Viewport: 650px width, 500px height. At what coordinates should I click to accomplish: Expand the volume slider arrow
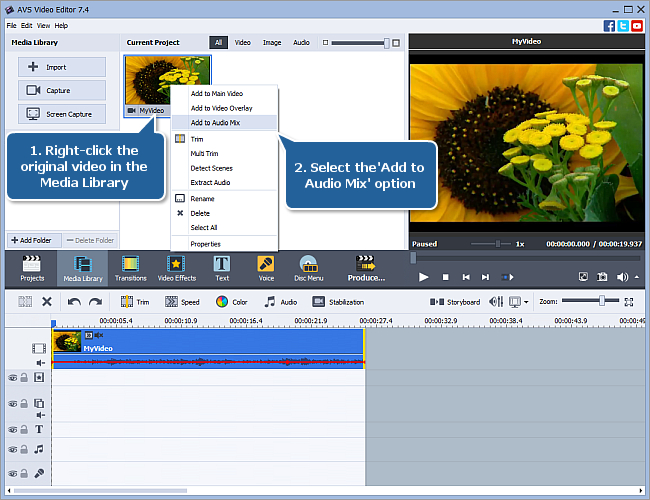[x=637, y=277]
